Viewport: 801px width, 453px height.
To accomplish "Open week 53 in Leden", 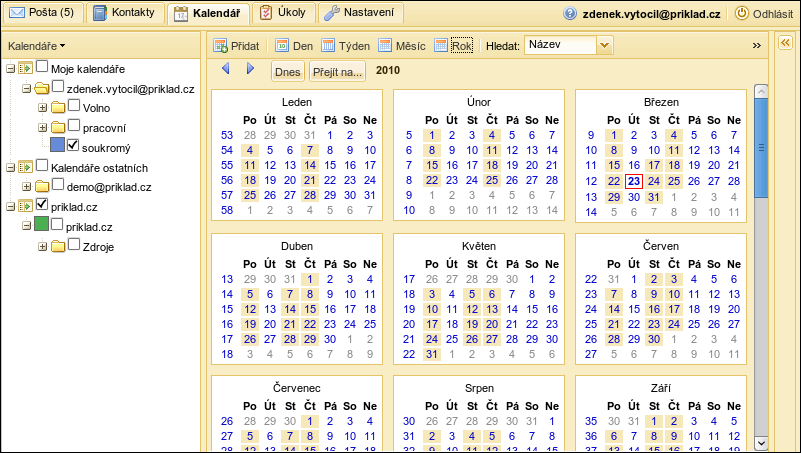I will coord(227,135).
